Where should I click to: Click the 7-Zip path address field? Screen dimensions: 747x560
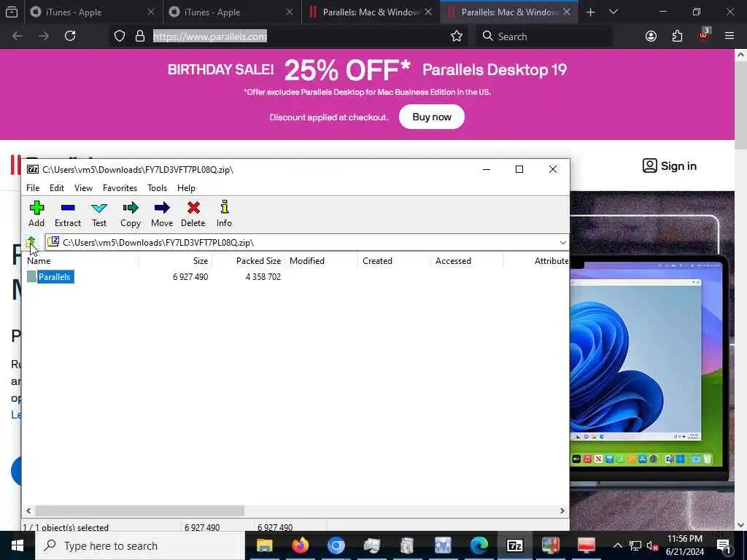point(306,242)
